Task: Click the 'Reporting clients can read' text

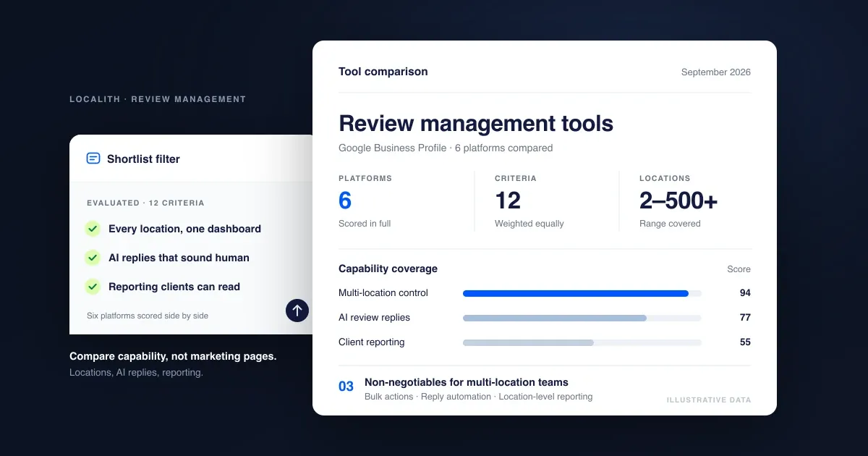Action: point(174,287)
